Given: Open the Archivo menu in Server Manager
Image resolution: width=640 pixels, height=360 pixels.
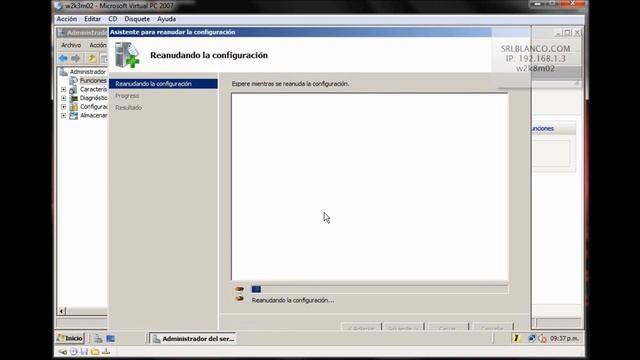Looking at the screenshot, I should 71,45.
